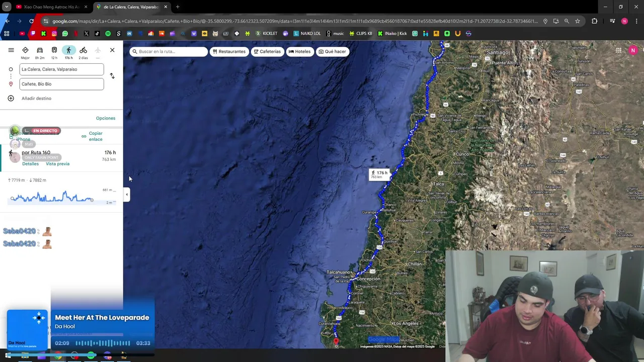644x362 pixels.
Task: Click Añadir destino to add a stop
Action: [36, 99]
